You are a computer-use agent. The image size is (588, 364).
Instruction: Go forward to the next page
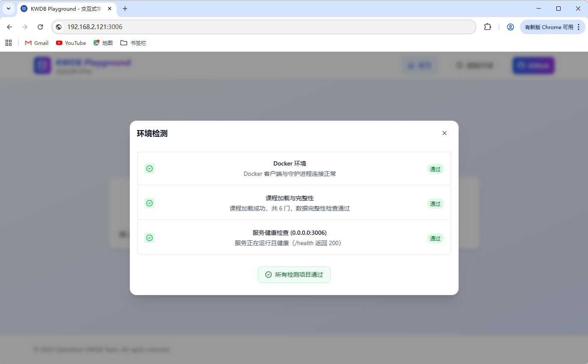[x=25, y=27]
